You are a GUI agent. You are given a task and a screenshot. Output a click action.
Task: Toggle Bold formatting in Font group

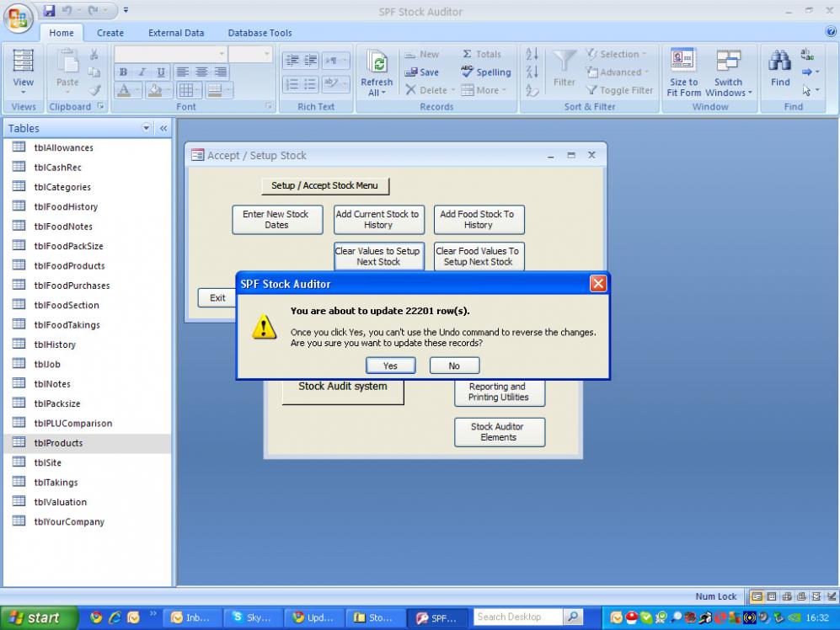[123, 72]
